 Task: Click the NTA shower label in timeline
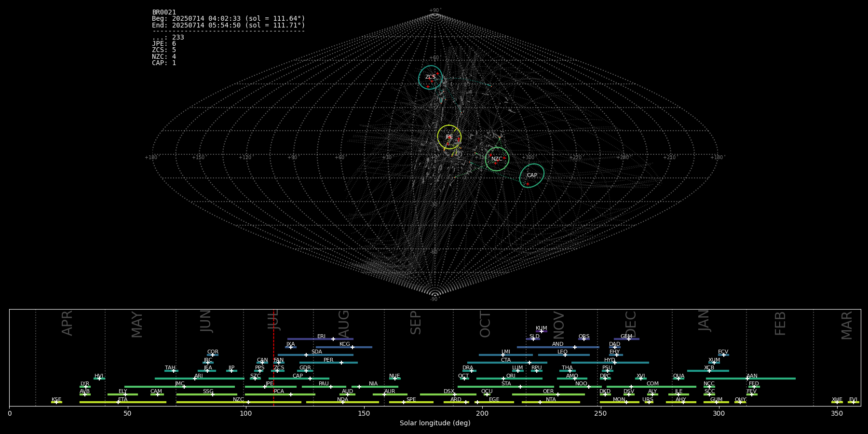(x=551, y=400)
